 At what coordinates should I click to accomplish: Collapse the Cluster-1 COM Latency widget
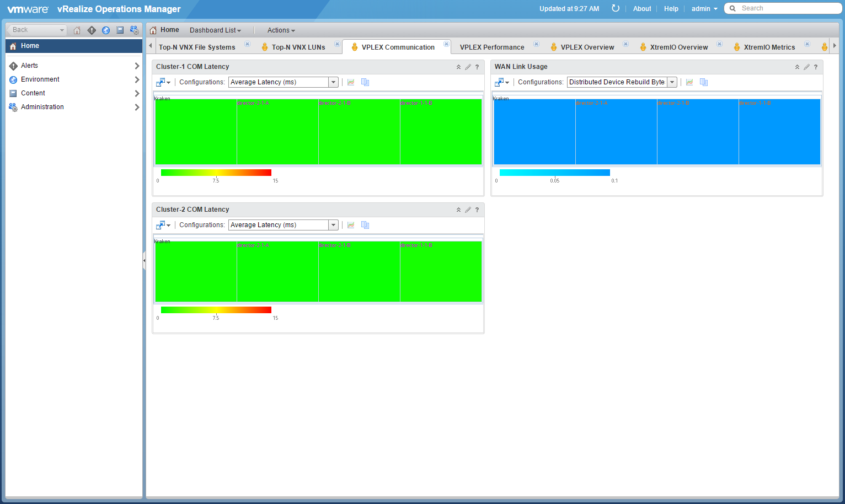click(458, 67)
